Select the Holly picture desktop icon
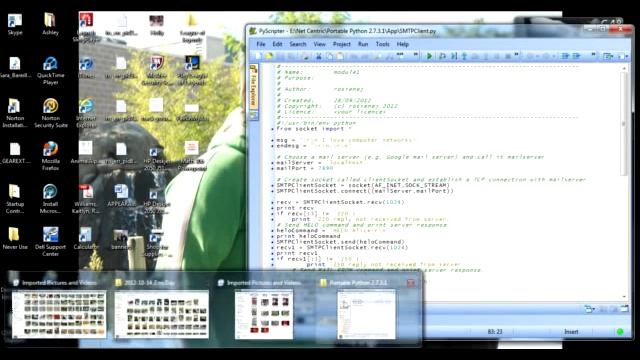This screenshot has height=360, width=640. tap(157, 25)
